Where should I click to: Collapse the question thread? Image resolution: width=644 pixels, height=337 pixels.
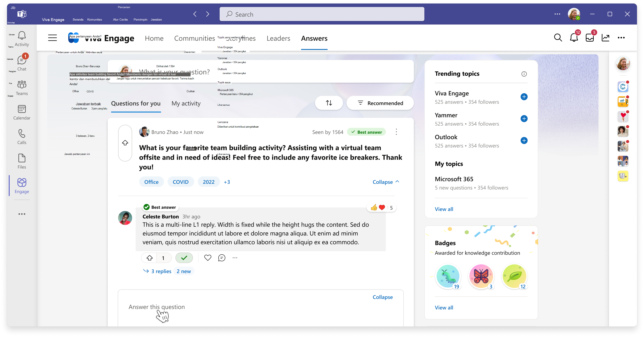tap(386, 182)
